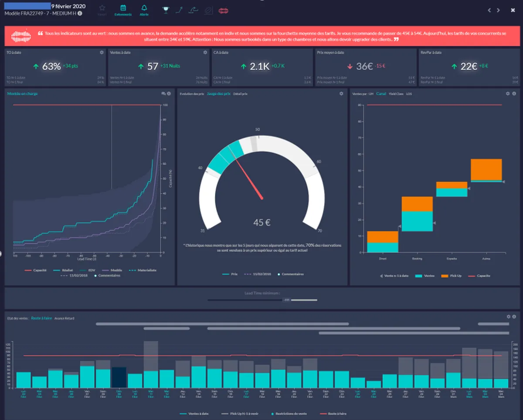Screen dimensions: 523x420
Task: Open settings gear of TO à date card
Action: [102, 52]
